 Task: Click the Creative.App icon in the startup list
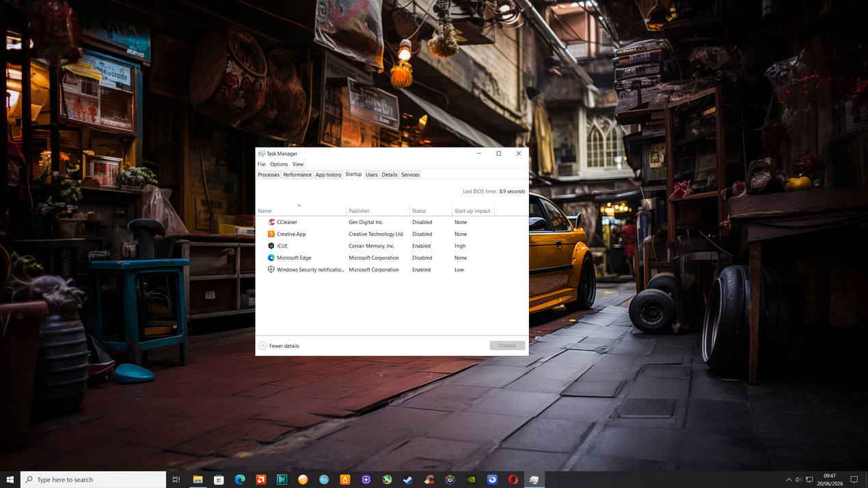(271, 234)
